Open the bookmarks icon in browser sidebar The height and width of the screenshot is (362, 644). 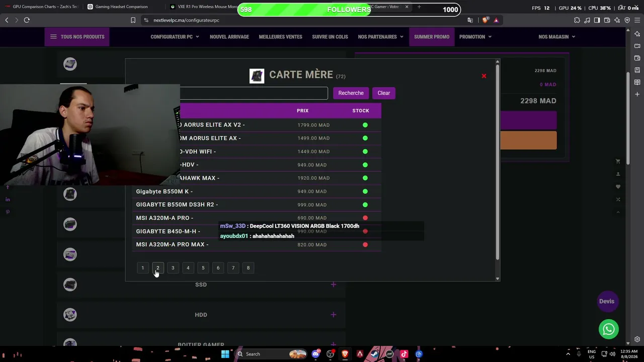[637, 70]
